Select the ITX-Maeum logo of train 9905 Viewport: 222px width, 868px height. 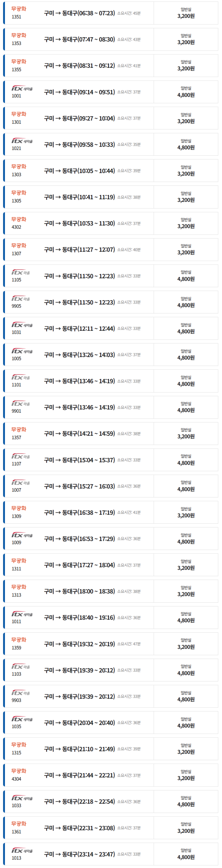pos(20,299)
